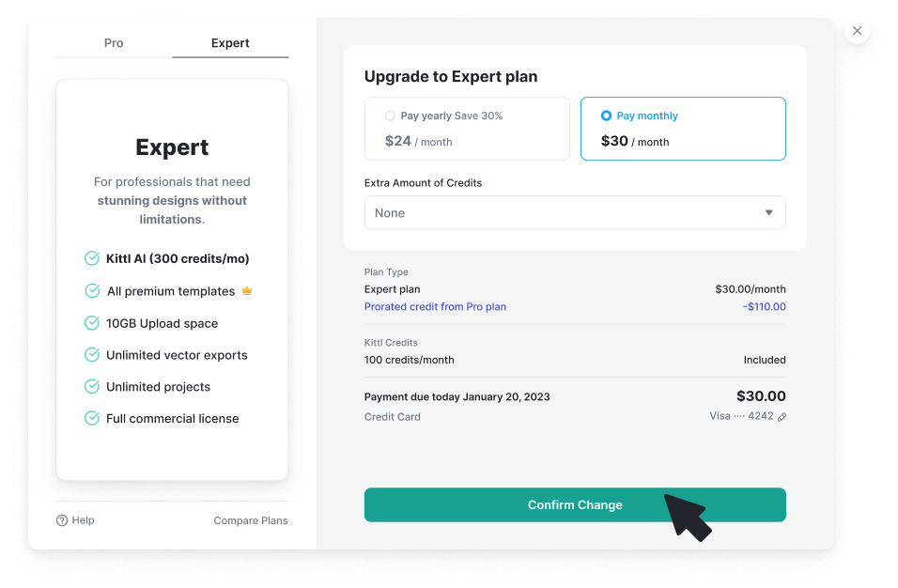Click the checkmark beside Kittl AI credits

point(92,258)
